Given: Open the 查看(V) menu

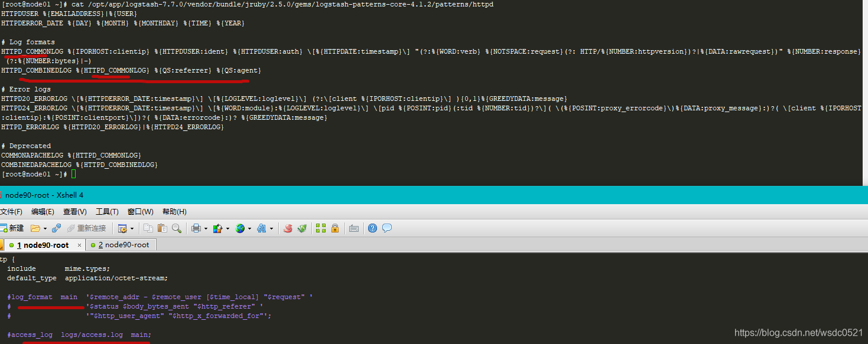Looking at the screenshot, I should pyautogui.click(x=75, y=212).
